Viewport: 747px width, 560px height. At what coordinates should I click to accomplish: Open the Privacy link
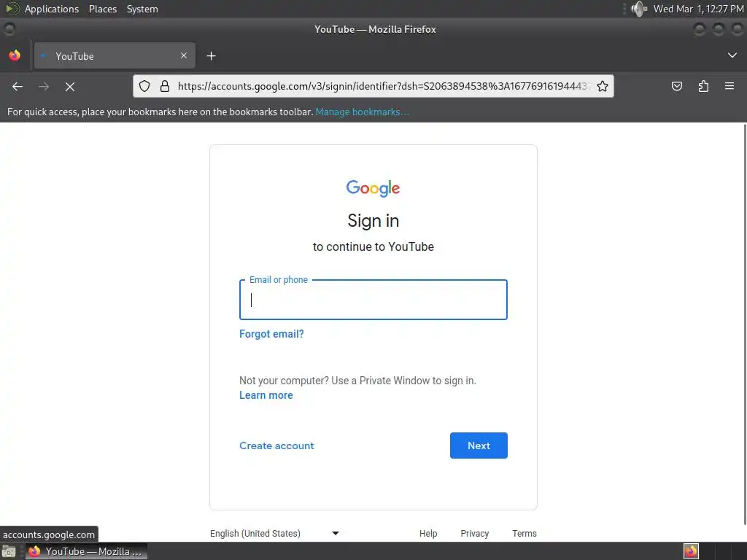[474, 533]
